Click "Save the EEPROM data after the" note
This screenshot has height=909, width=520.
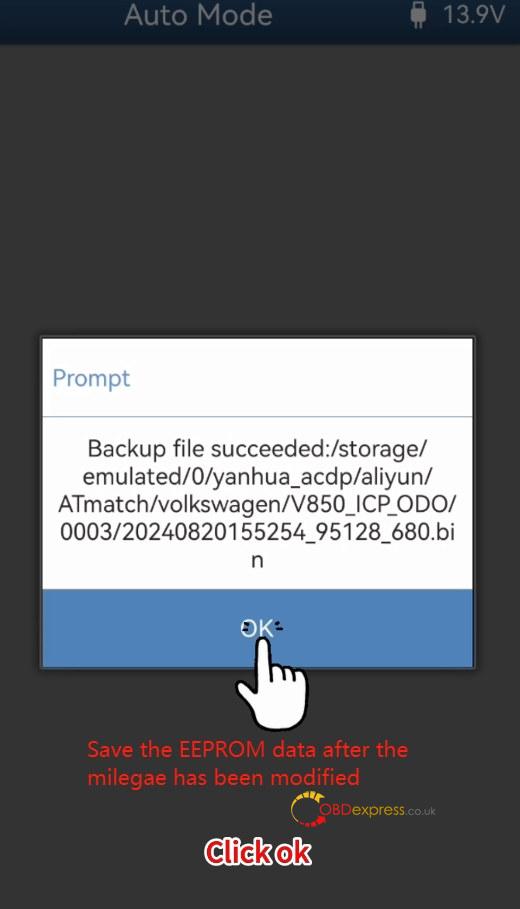pos(248,750)
